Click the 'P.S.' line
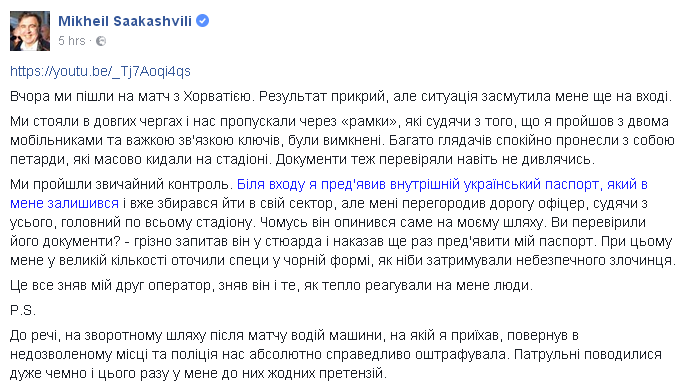The height and width of the screenshot is (384, 682). (23, 310)
